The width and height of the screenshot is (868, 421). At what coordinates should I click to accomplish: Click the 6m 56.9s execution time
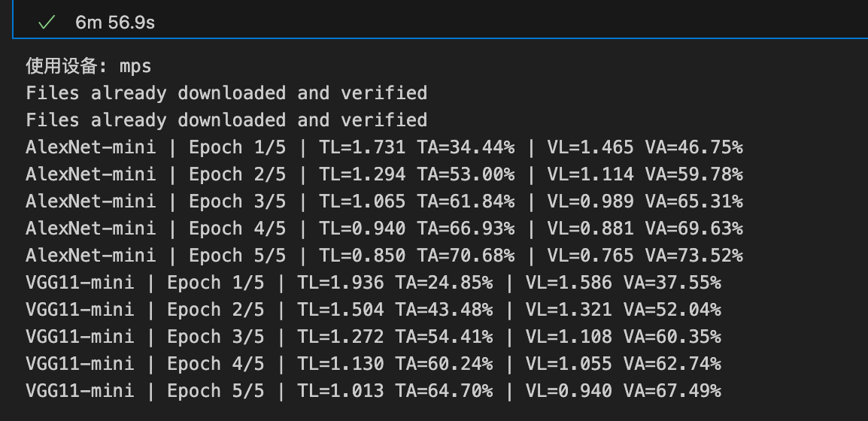(x=115, y=23)
